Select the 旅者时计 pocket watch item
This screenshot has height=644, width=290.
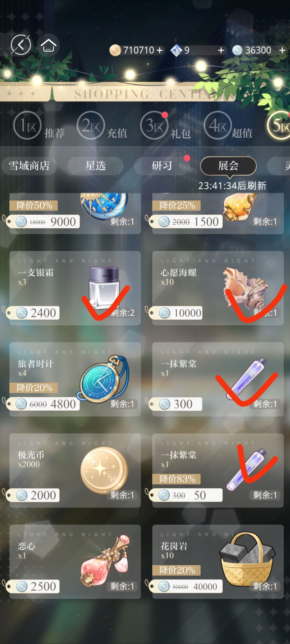coord(75,379)
